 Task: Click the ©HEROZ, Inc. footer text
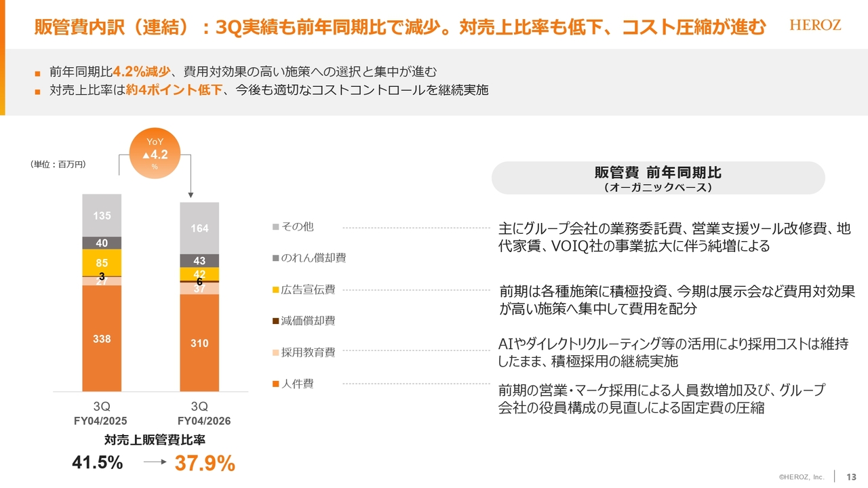pyautogui.click(x=801, y=477)
